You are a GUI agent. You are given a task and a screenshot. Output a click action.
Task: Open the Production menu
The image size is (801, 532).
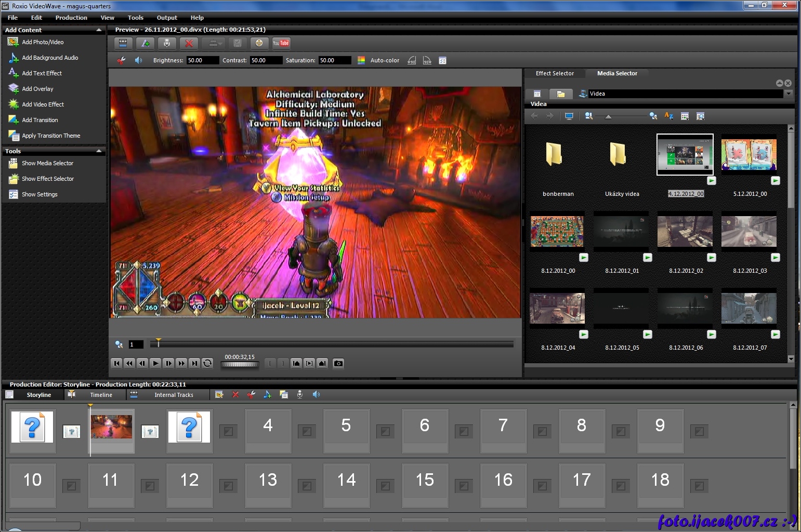[x=71, y=18]
